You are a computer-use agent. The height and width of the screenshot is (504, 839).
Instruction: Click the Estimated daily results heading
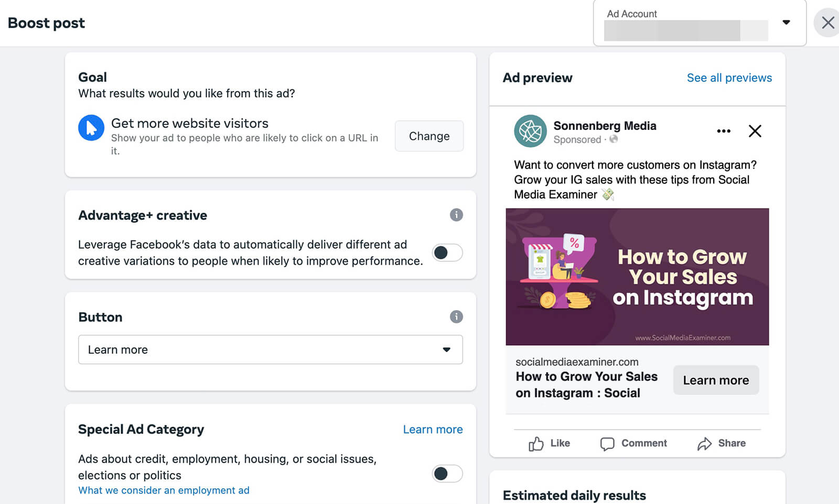[574, 495]
